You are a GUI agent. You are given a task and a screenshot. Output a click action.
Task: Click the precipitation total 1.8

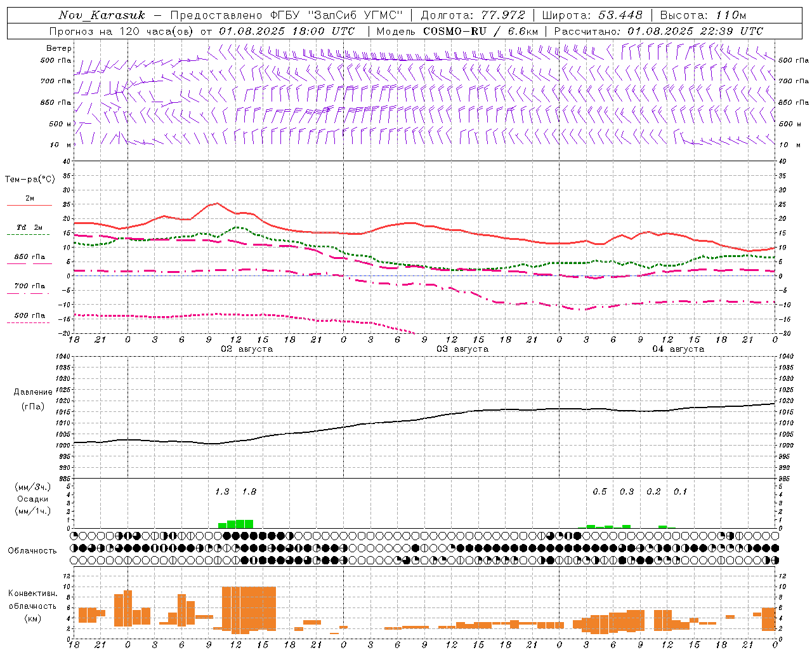tap(249, 492)
